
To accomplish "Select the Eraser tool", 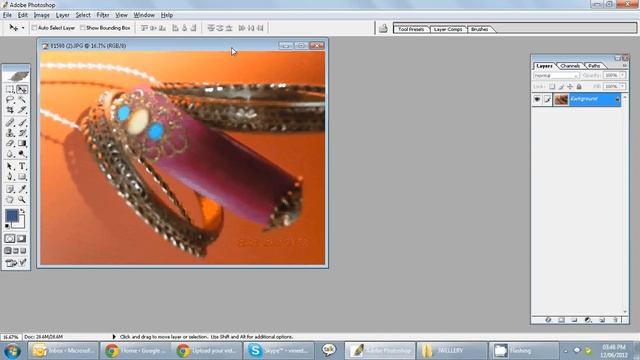I will coord(10,144).
